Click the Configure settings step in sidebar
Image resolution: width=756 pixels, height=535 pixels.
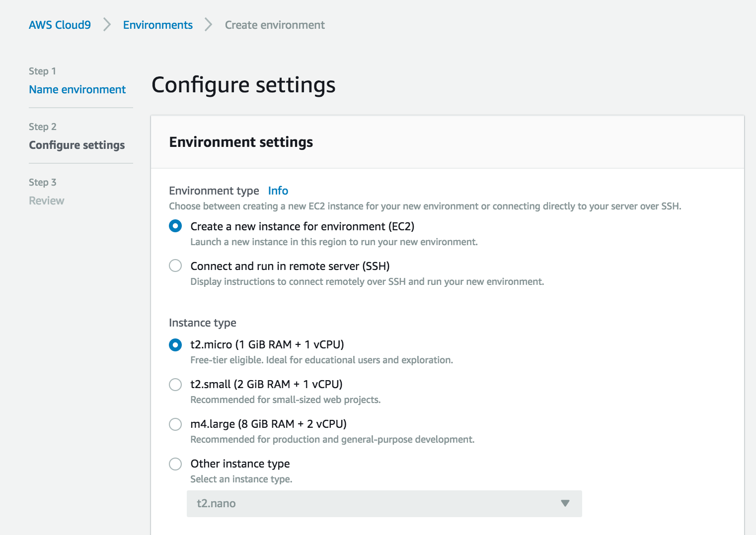76,145
